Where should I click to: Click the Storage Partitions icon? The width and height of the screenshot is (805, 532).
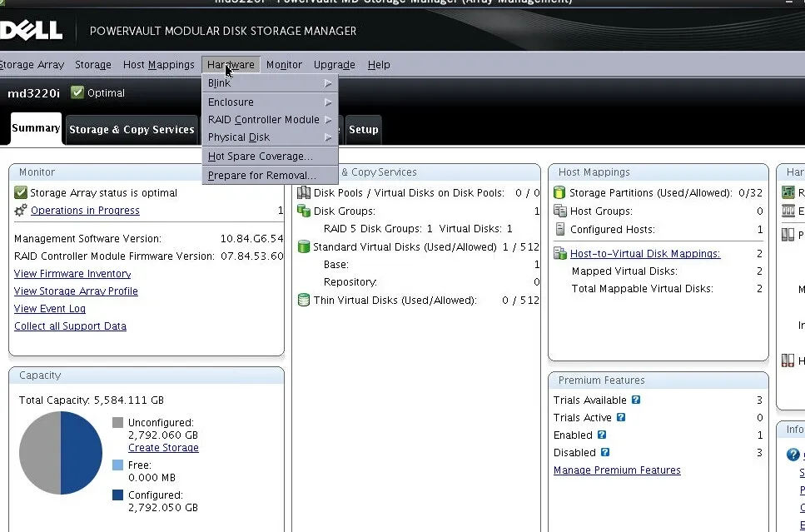click(559, 192)
